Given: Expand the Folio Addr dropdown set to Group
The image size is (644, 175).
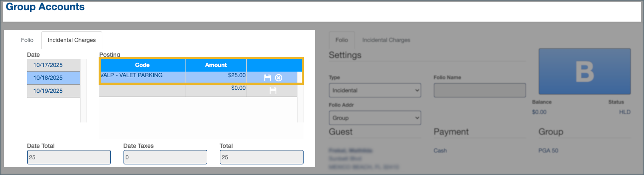Looking at the screenshot, I should pyautogui.click(x=374, y=118).
